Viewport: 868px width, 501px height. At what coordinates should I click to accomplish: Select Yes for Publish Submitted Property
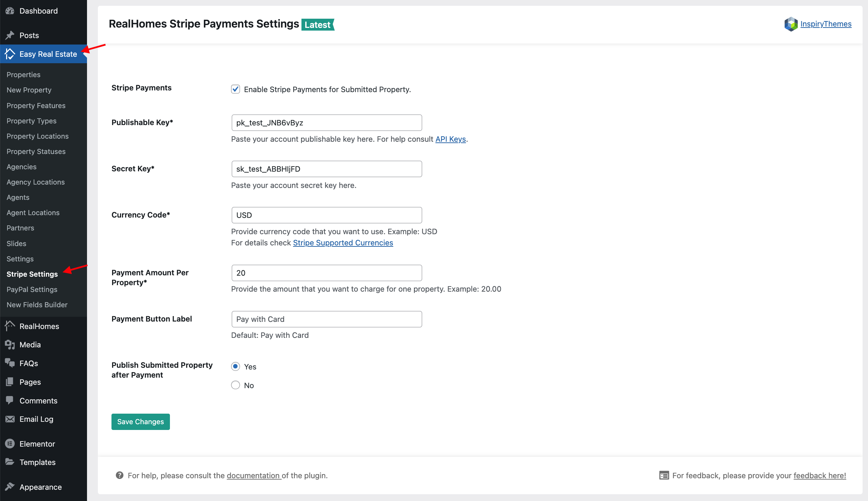click(x=236, y=366)
